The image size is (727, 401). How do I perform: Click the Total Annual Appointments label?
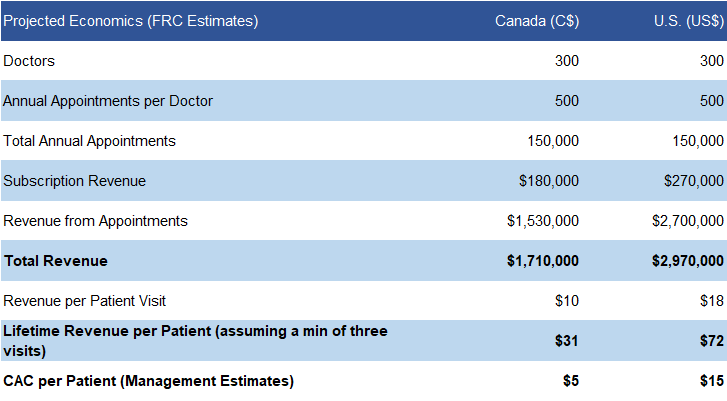(x=90, y=141)
